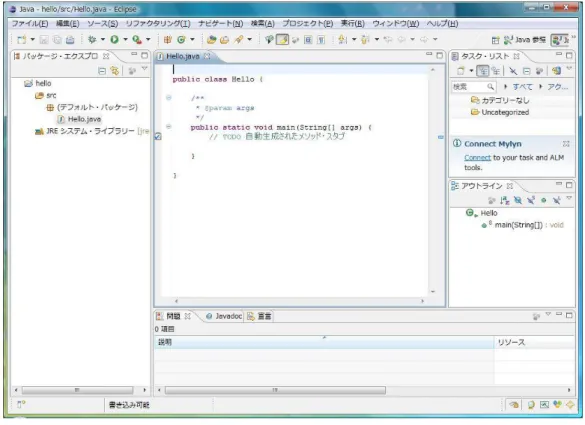Click the Next Annotation toolbar icon

click(x=343, y=40)
